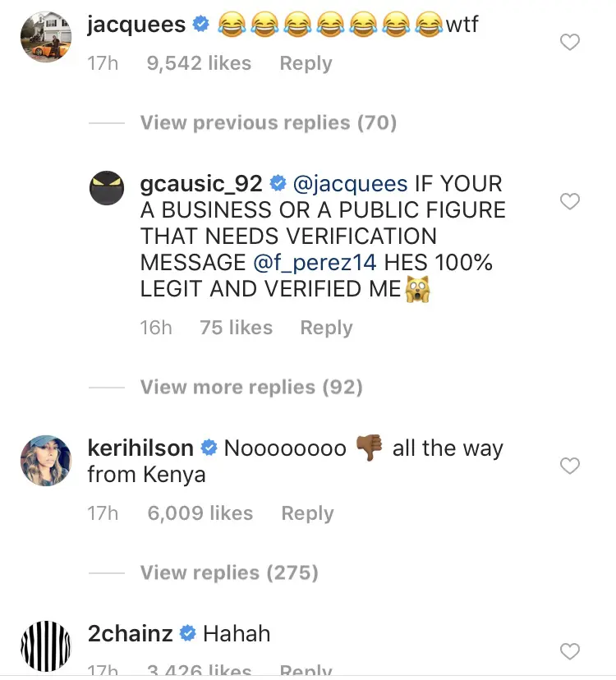
Task: Like the gcausic_92 reply with heart
Action: [569, 201]
